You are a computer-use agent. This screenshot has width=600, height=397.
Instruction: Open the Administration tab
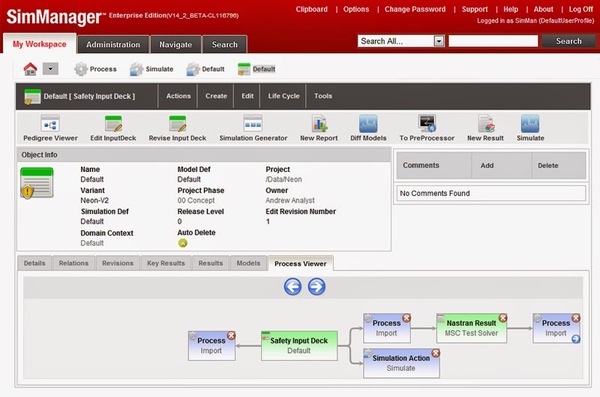point(113,44)
